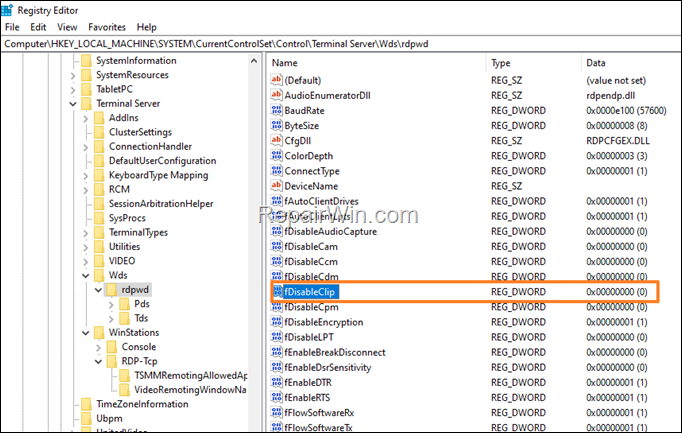
Task: Select the Tds subkey
Action: click(x=141, y=318)
